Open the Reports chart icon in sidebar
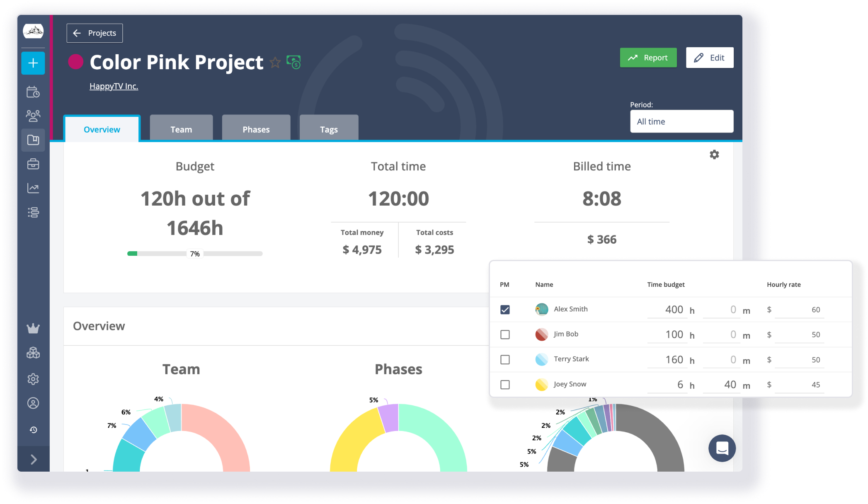This screenshot has width=868, height=504. click(33, 188)
